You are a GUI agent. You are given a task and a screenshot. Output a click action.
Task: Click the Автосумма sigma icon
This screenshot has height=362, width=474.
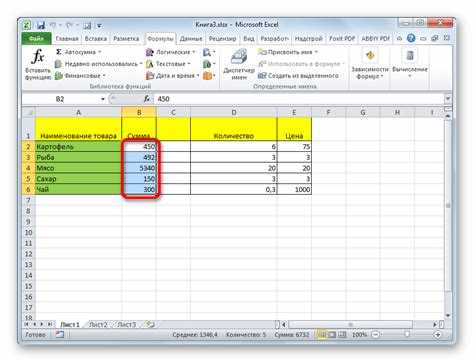point(59,52)
